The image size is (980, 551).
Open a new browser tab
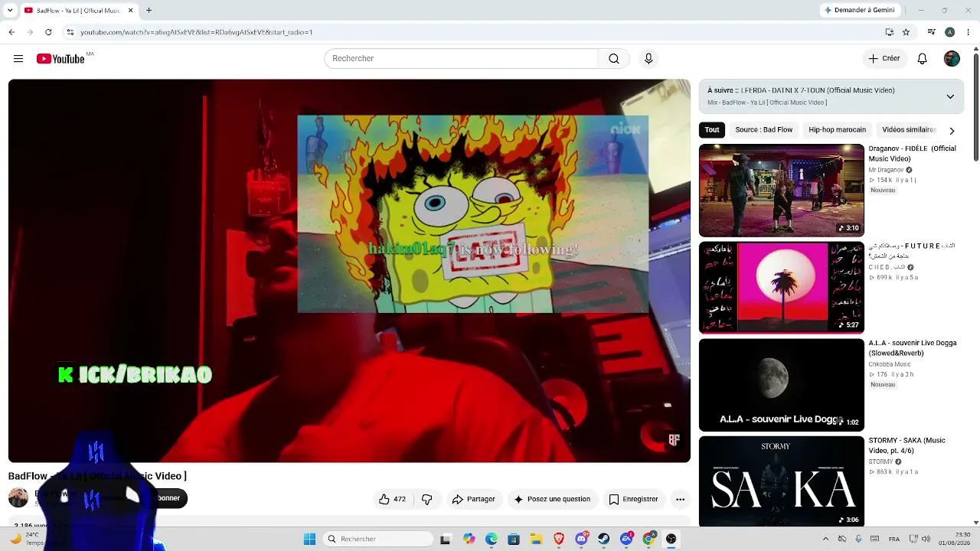coord(149,11)
